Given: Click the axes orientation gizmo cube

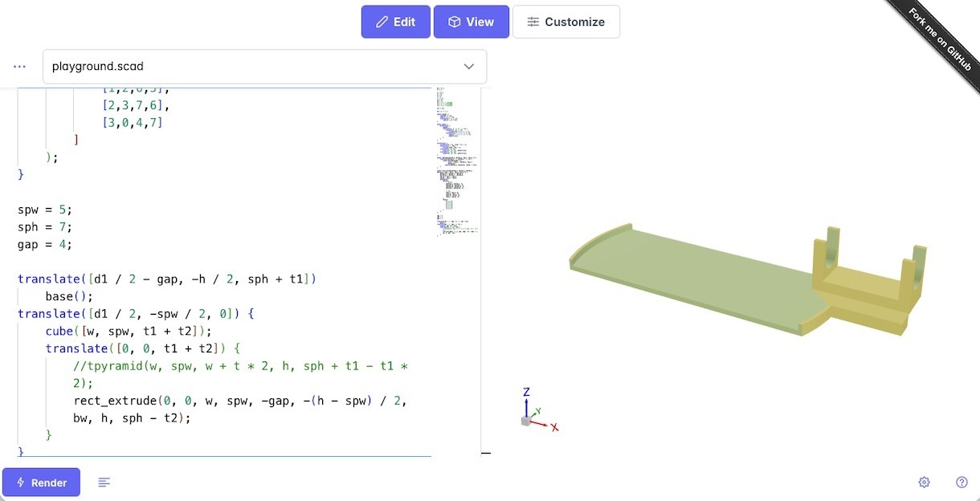Looking at the screenshot, I should [x=525, y=421].
